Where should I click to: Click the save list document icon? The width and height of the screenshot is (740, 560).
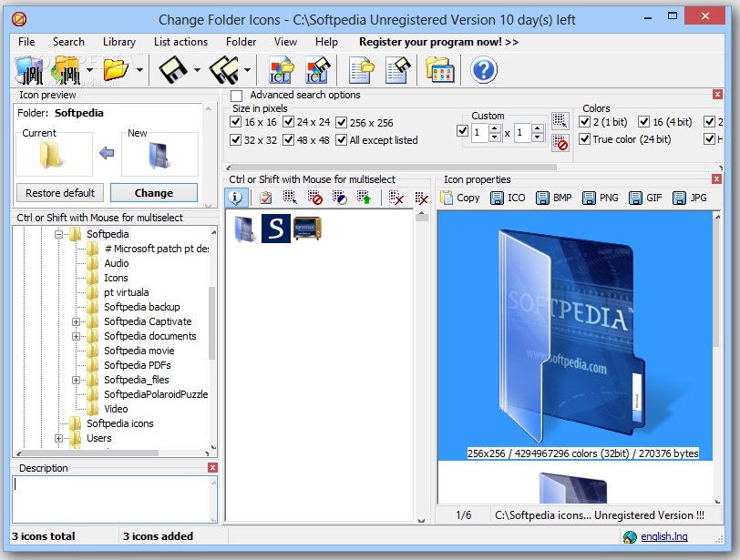tap(398, 70)
